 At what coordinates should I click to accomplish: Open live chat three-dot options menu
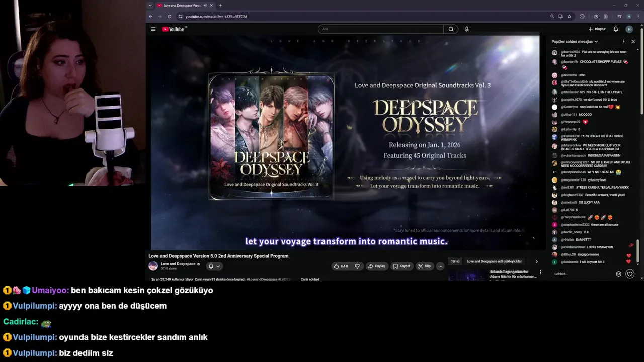[x=624, y=42]
